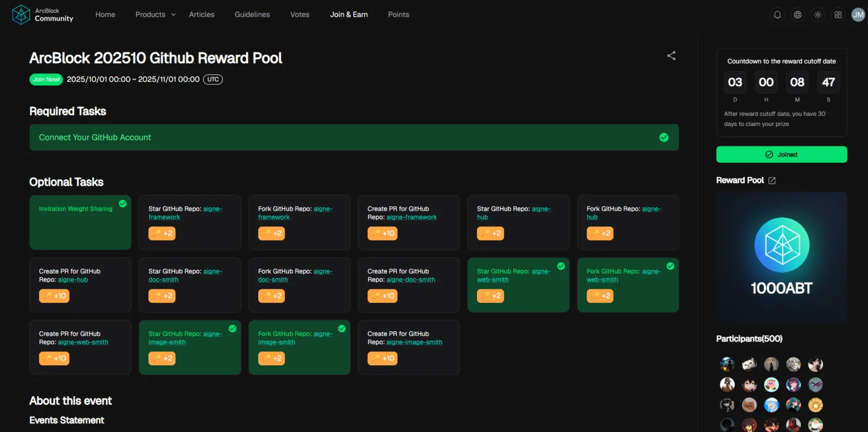Click the green check on Connect Your GitHub Account
The height and width of the screenshot is (432, 868).
(663, 137)
